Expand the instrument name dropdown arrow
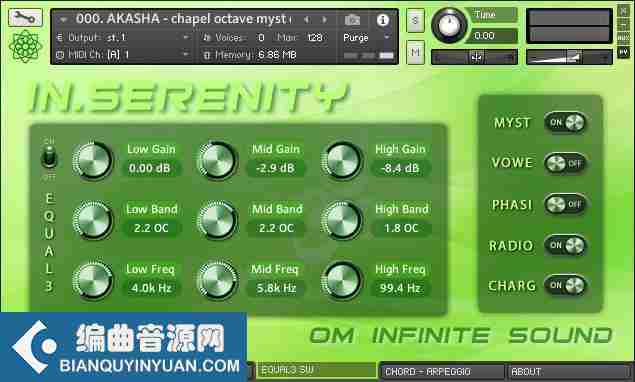This screenshot has height=382, width=635. pos(63,19)
